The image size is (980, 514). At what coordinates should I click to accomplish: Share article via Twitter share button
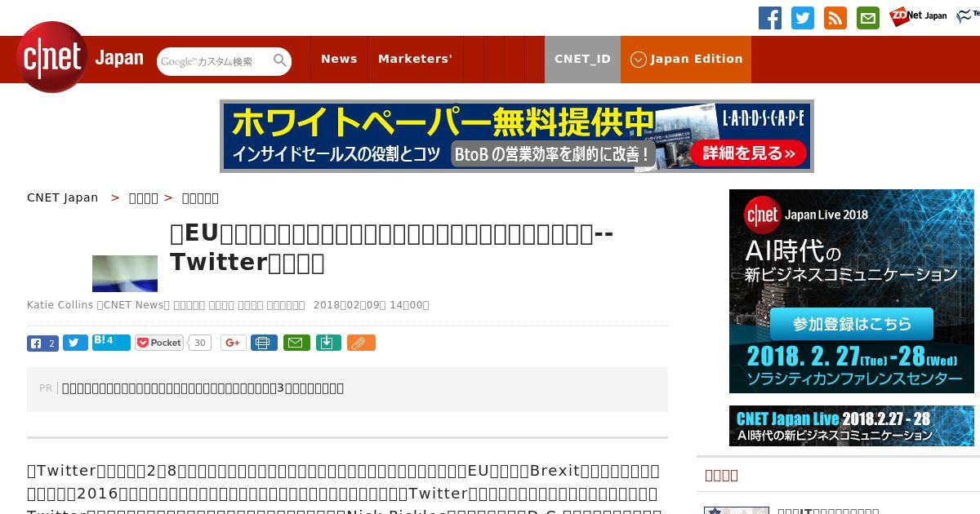(75, 343)
